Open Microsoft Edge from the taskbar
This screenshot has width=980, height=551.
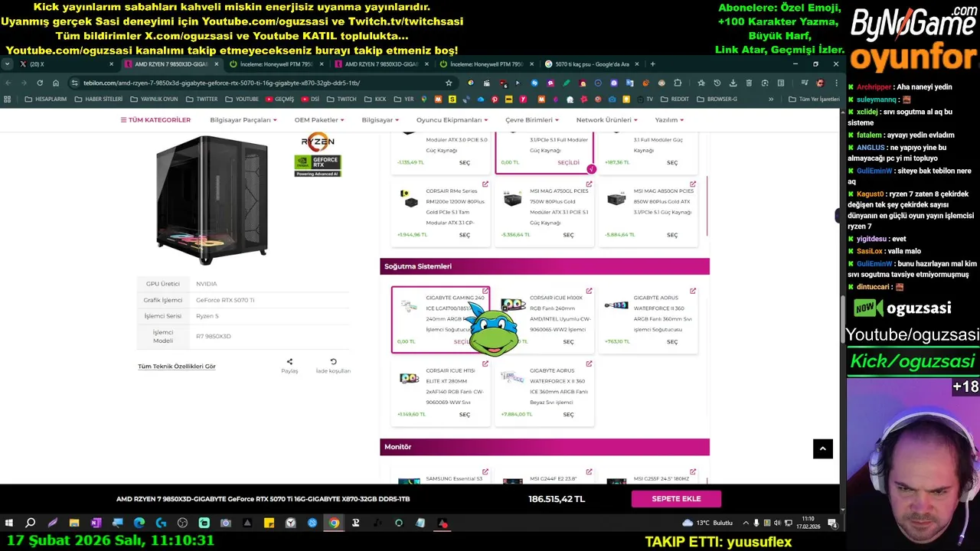click(x=139, y=523)
